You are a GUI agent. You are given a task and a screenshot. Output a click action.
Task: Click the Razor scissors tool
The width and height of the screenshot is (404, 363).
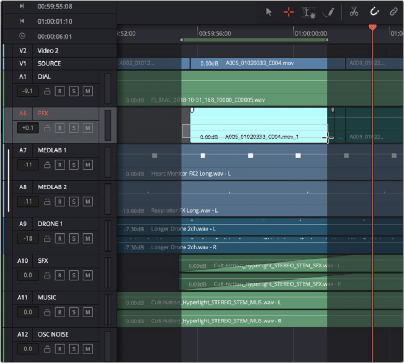[x=354, y=12]
